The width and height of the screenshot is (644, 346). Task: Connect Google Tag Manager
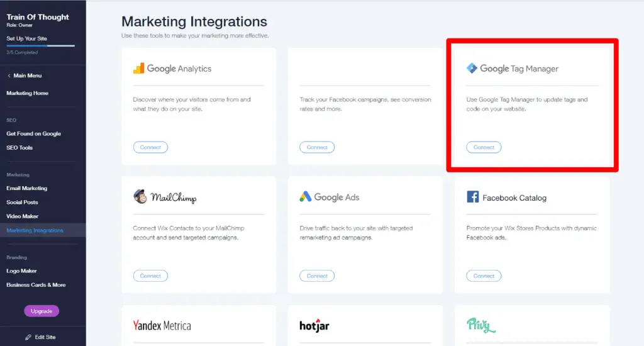(484, 147)
